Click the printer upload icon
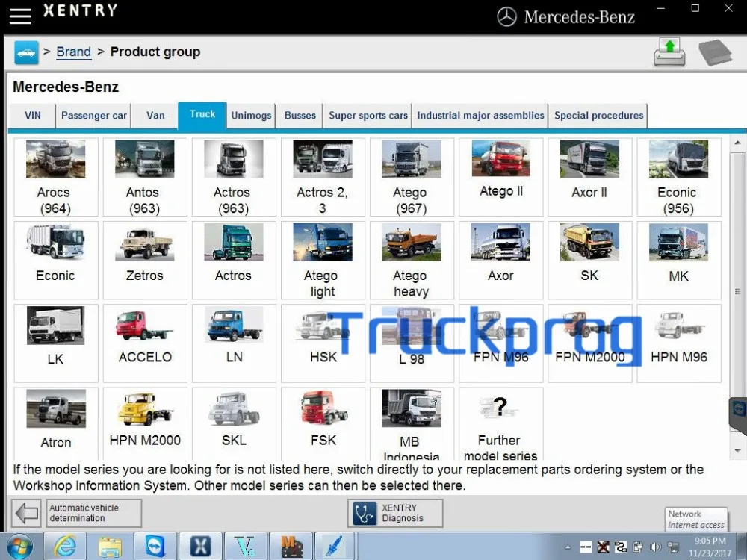 [669, 52]
